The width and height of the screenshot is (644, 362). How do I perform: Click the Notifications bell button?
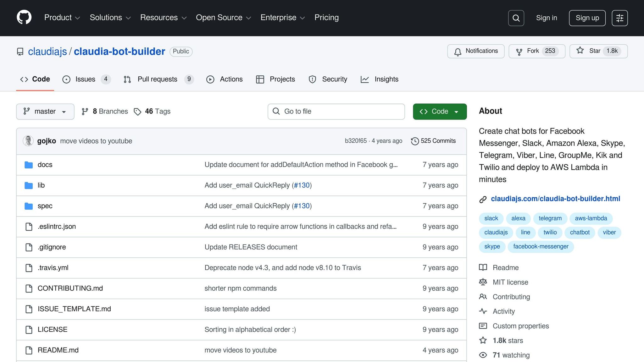[x=476, y=51]
